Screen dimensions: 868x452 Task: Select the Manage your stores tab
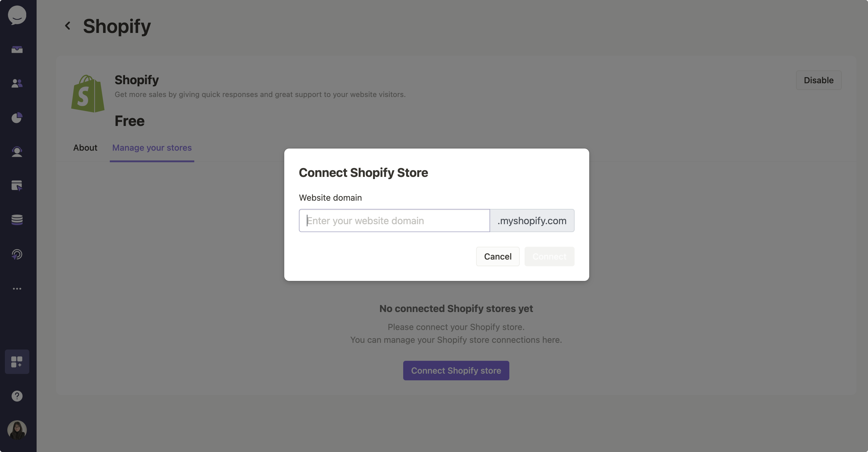152,148
